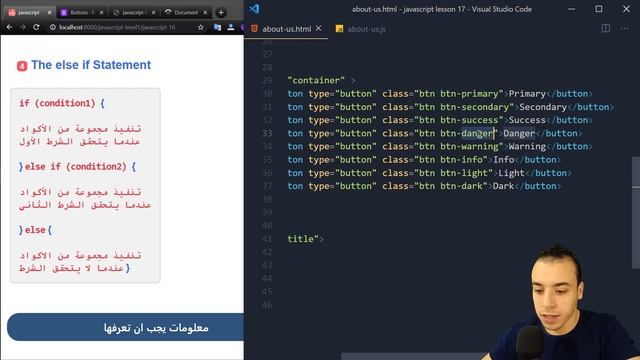This screenshot has width=640, height=360.
Task: Close the first javascript browser tab
Action: (x=49, y=13)
